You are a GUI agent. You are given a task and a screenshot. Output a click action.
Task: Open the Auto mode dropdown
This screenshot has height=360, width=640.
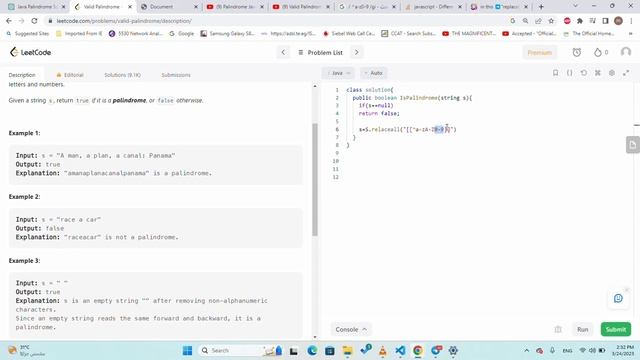[373, 73]
